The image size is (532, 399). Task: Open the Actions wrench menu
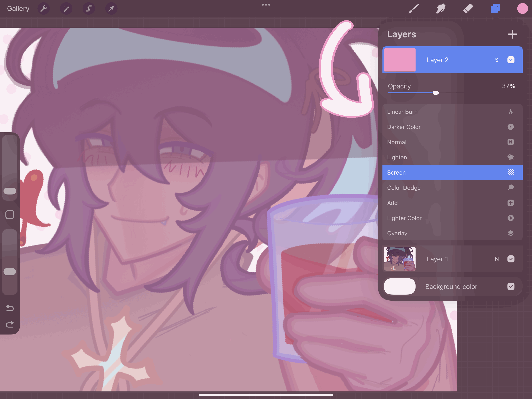(x=44, y=9)
